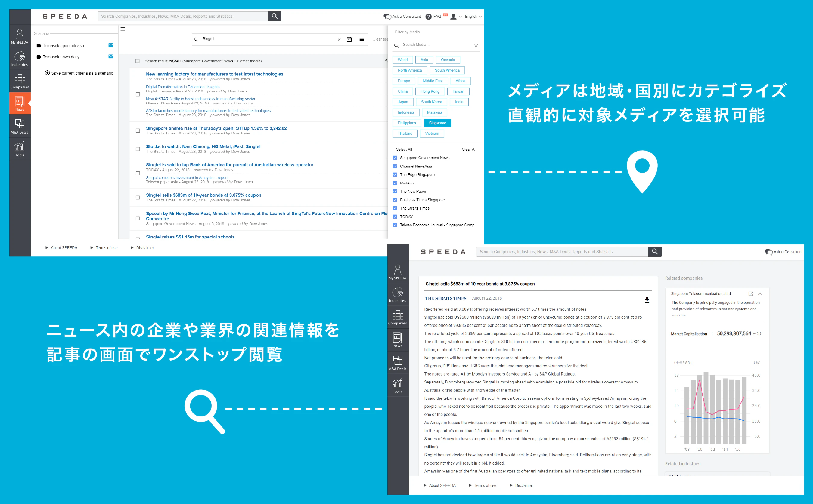The height and width of the screenshot is (504, 813).
Task: Uncheck the Channel NewsAsia media checkbox
Action: (395, 166)
